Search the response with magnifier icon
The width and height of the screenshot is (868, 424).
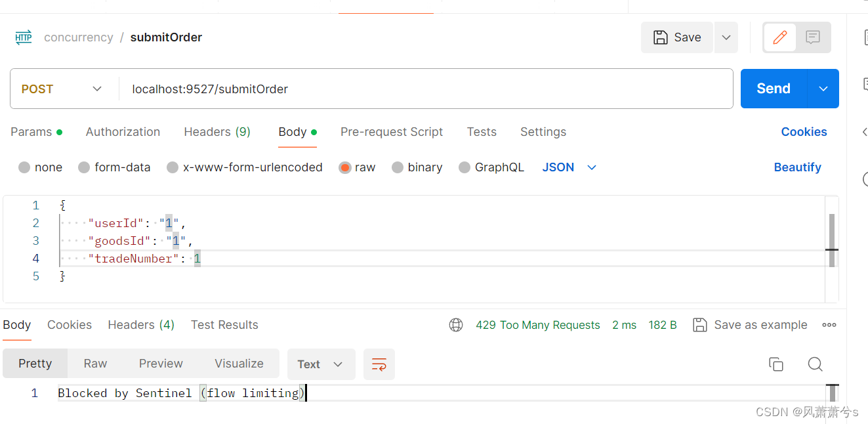click(x=815, y=364)
